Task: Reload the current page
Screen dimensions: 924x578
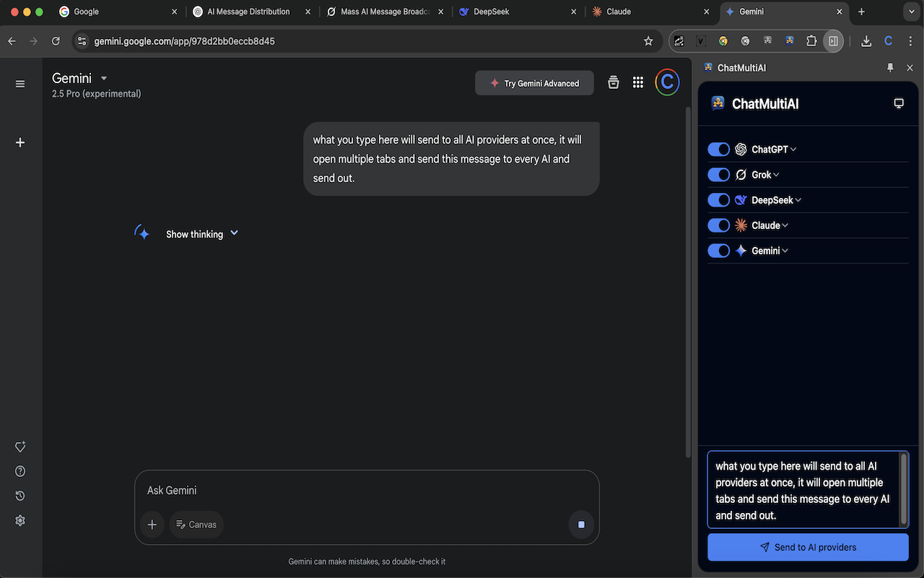Action: (56, 41)
